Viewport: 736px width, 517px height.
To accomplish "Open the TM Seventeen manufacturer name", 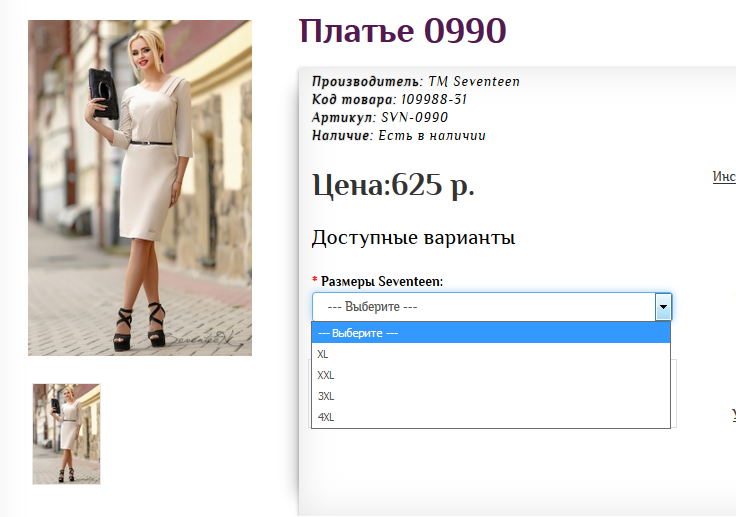I will [x=473, y=82].
